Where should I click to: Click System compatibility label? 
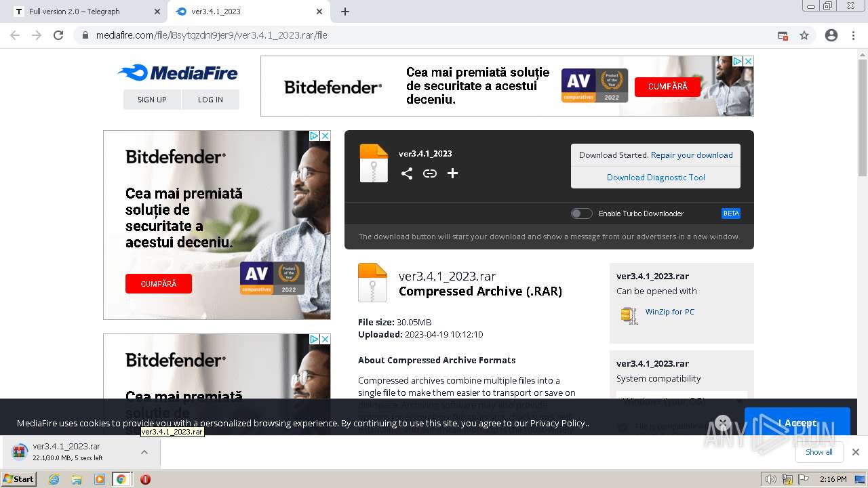click(x=658, y=378)
